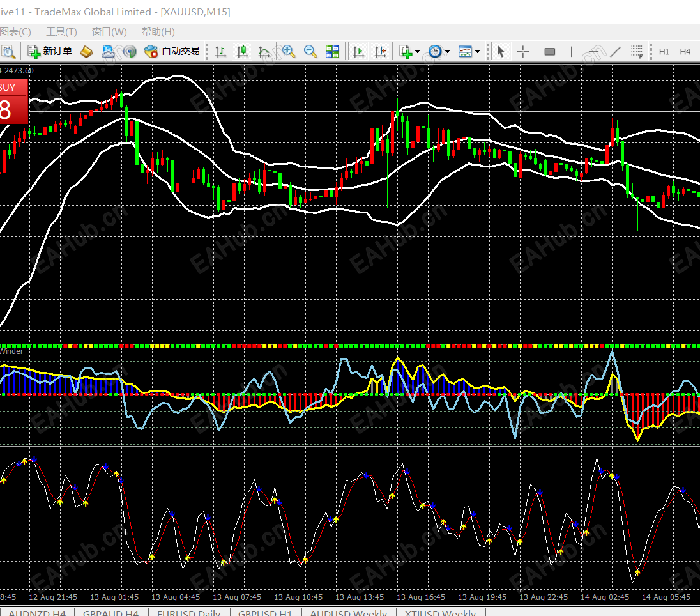700x616 pixels.
Task: Switch chart to bar chart mode
Action: 220,52
